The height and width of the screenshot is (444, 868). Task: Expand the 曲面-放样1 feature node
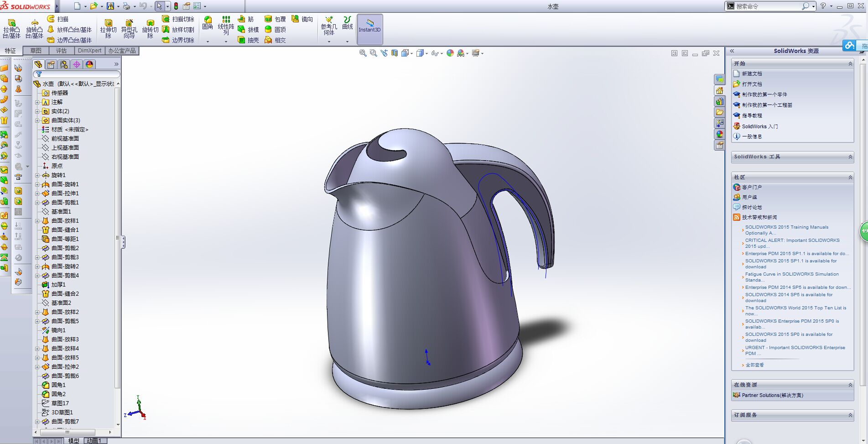click(37, 221)
